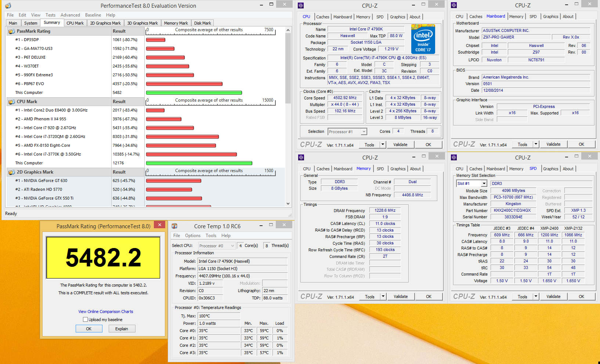Viewport: 600px width, 364px height.
Task: Click the PassMark Rating section icon
Action: (11, 31)
